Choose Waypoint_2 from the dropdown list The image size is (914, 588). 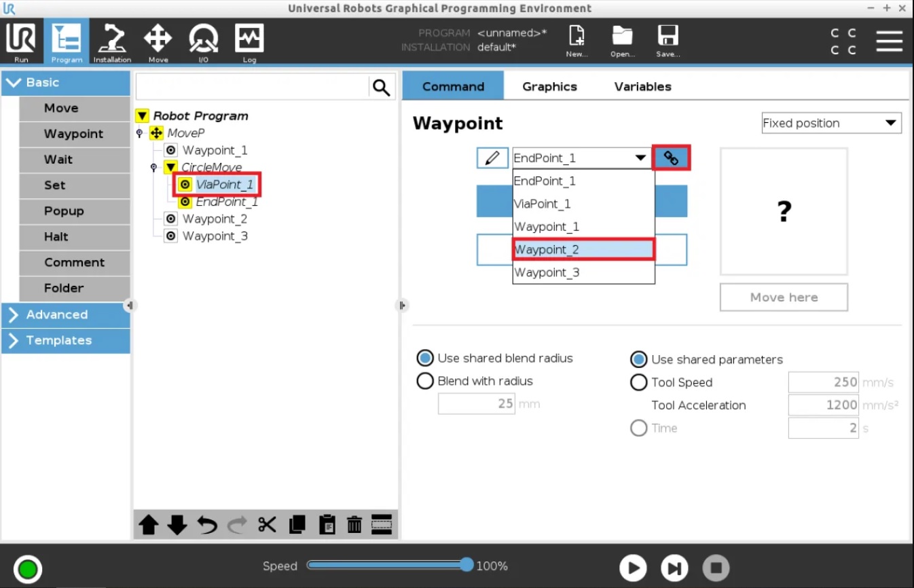(x=583, y=249)
